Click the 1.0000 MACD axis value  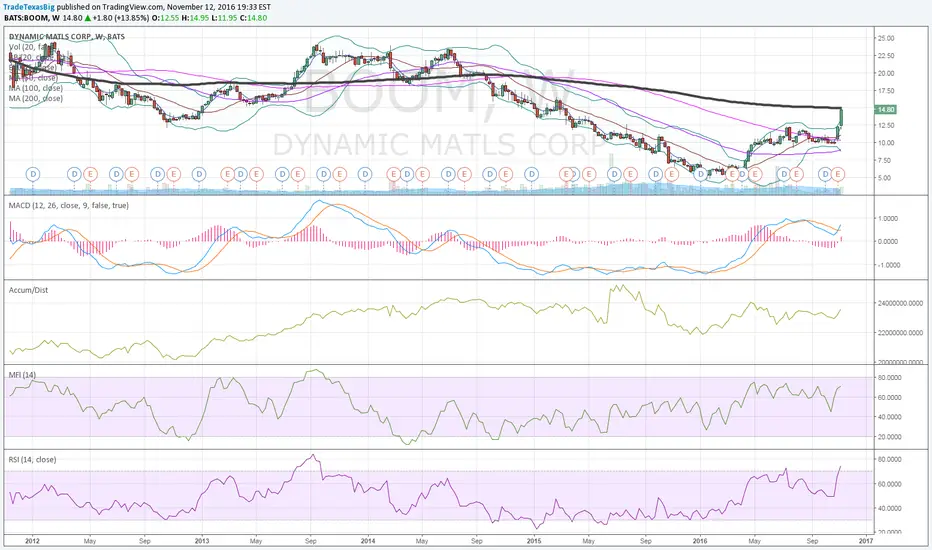point(888,219)
